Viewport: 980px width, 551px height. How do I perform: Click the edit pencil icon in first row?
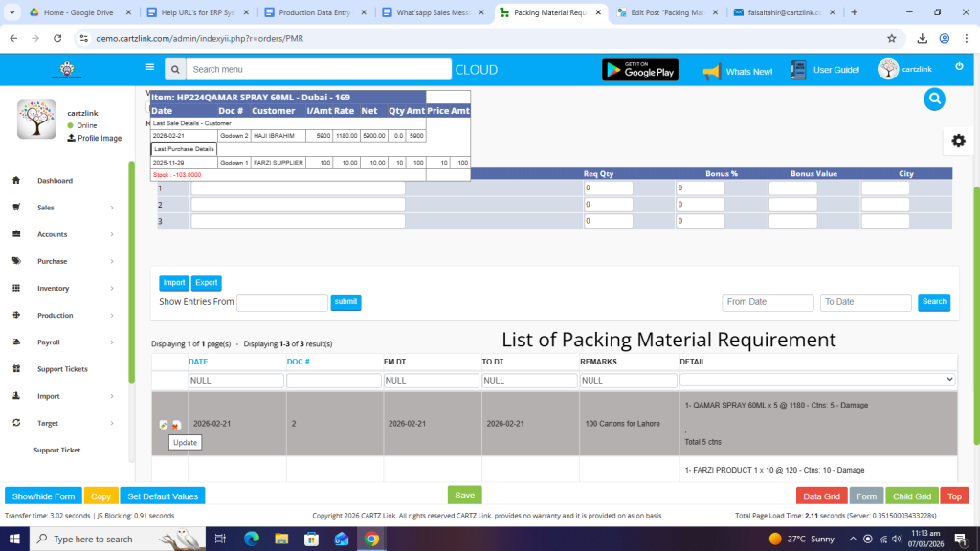[x=164, y=425]
